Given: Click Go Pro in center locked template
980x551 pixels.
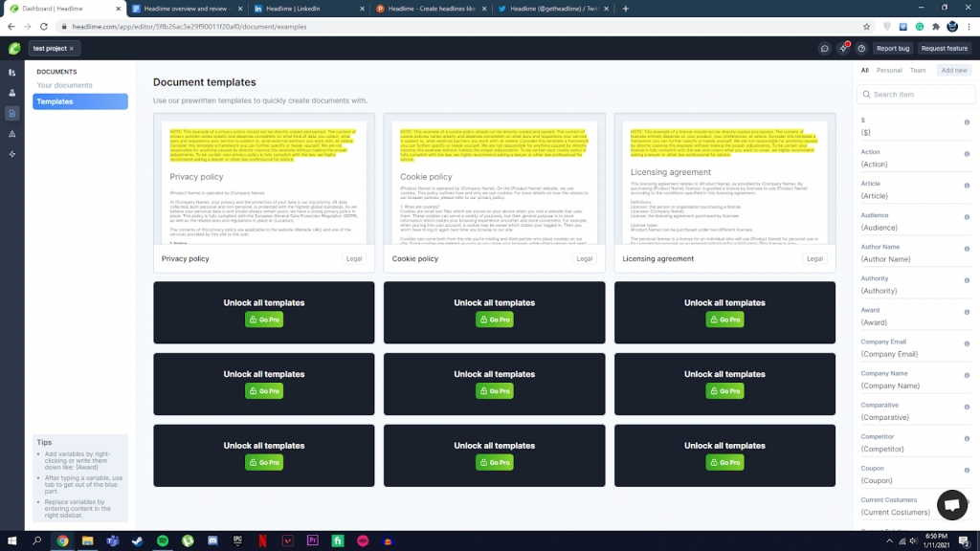Looking at the screenshot, I should [495, 391].
